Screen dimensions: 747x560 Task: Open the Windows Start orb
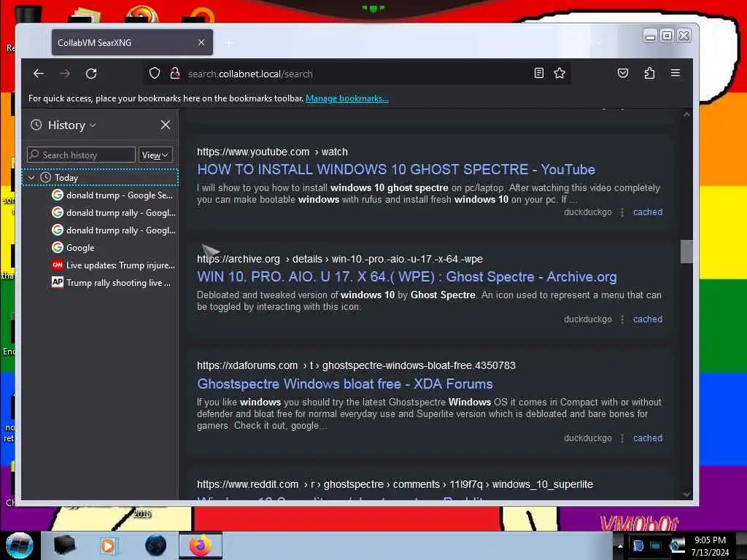tap(20, 545)
